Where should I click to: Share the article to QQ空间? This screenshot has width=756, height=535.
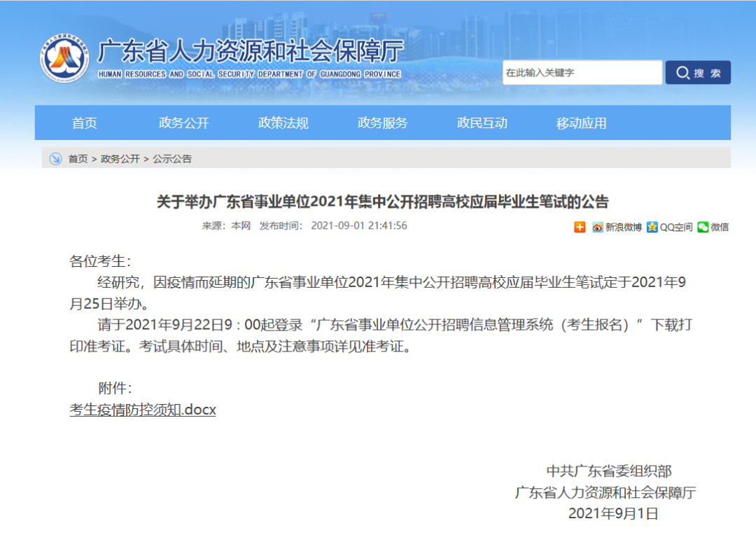(670, 227)
